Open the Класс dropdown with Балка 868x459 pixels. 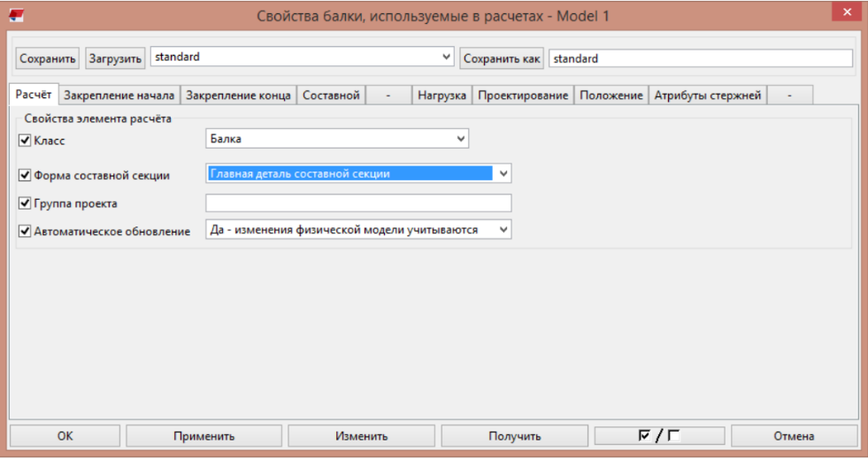336,139
